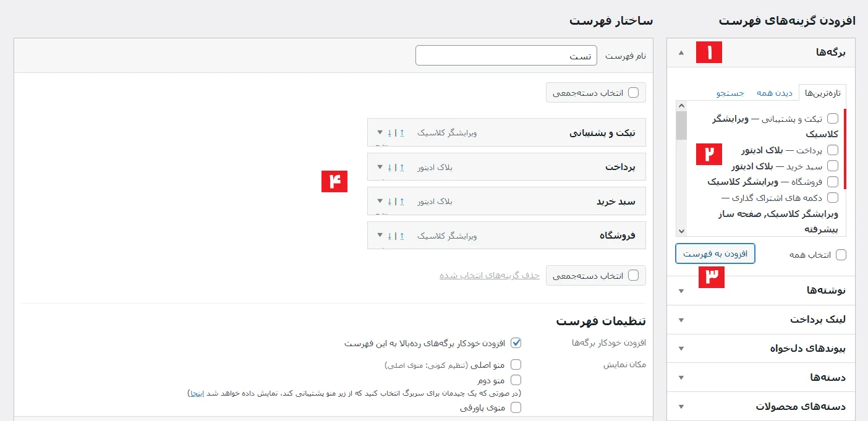Move the فروشگاه menu item down
868x421 pixels.
coord(389,236)
